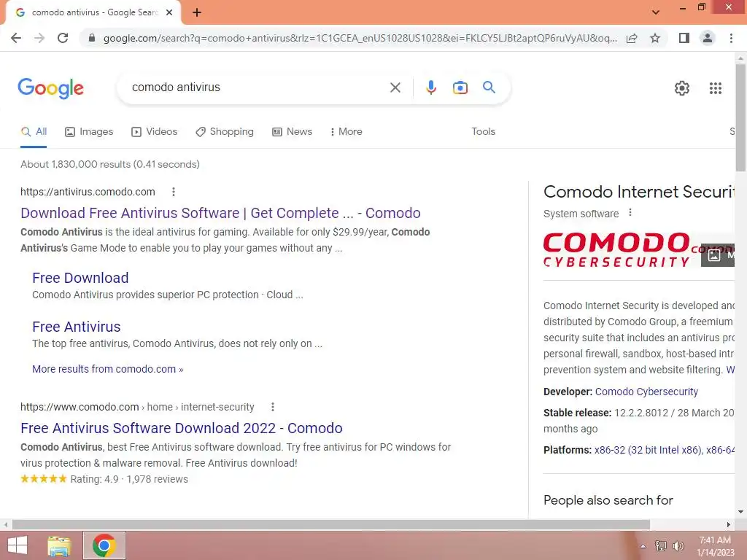The image size is (747, 560).
Task: Open Download Free Antivirus Software result
Action: [220, 214]
